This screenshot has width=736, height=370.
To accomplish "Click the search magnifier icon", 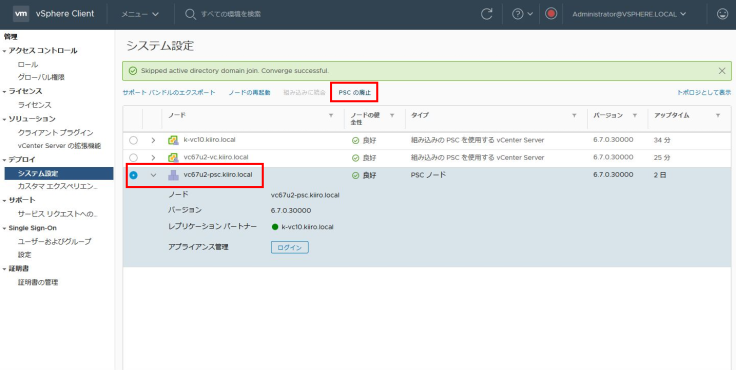I will click(x=190, y=14).
